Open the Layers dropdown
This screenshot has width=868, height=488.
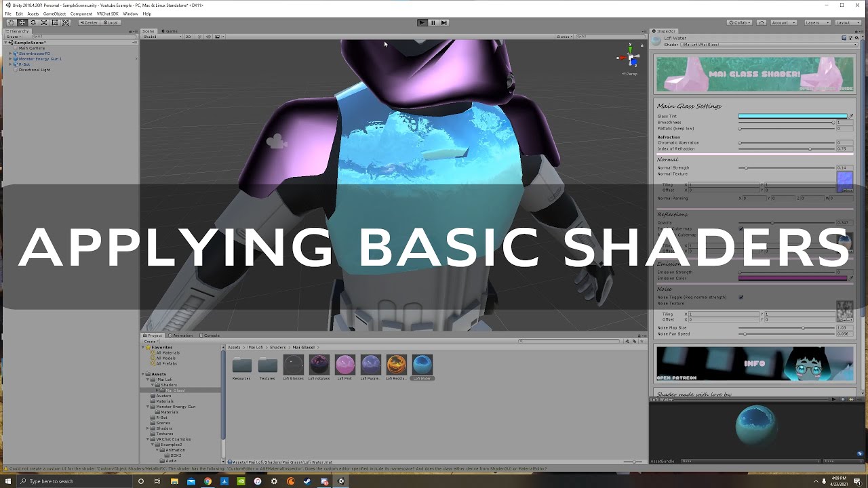(x=816, y=22)
